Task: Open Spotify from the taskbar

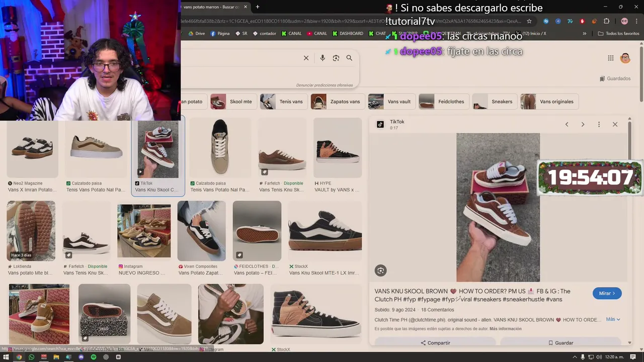Action: pos(94,357)
